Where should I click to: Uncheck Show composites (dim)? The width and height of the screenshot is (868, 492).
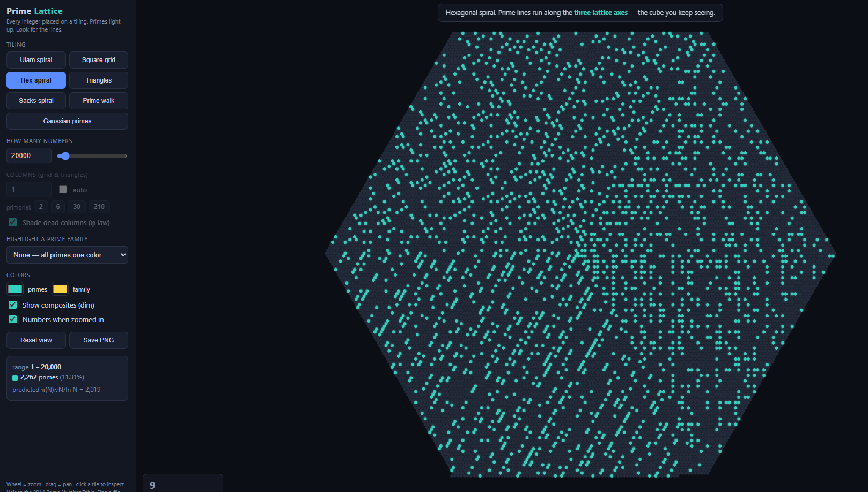click(x=12, y=305)
